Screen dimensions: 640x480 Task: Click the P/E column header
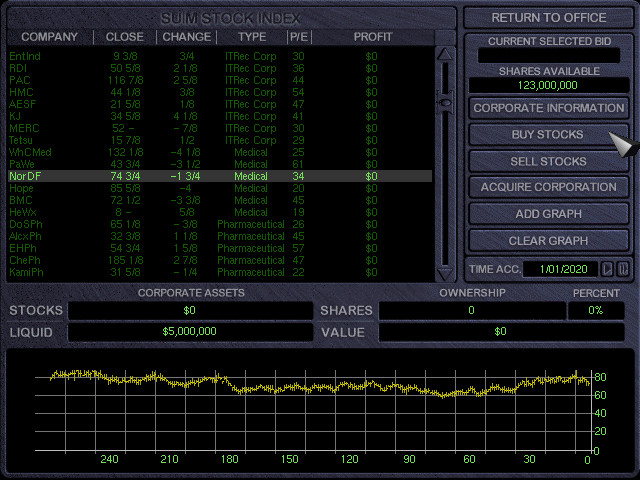pos(298,37)
